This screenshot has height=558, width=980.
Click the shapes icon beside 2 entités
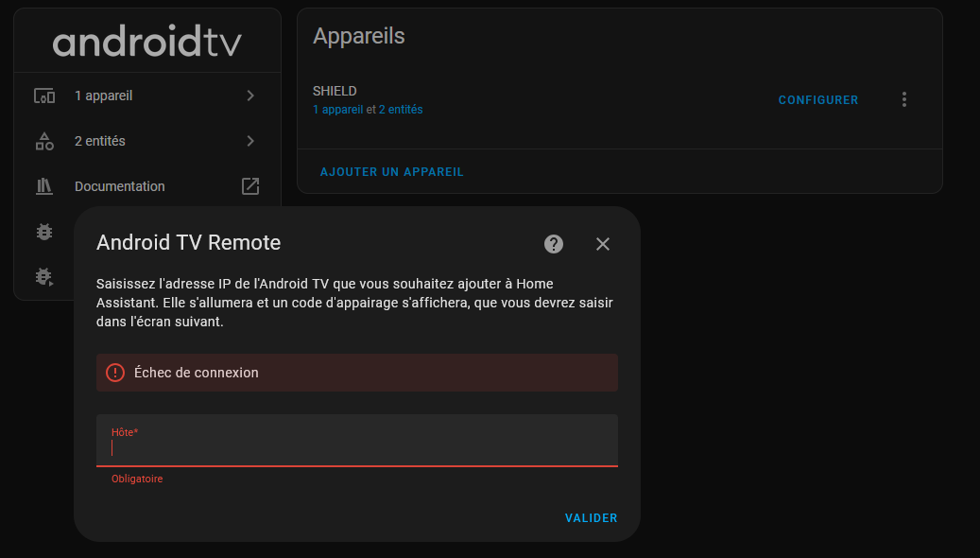click(44, 141)
